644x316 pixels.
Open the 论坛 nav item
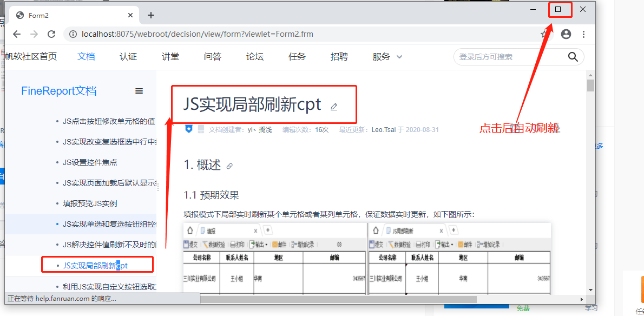[255, 57]
